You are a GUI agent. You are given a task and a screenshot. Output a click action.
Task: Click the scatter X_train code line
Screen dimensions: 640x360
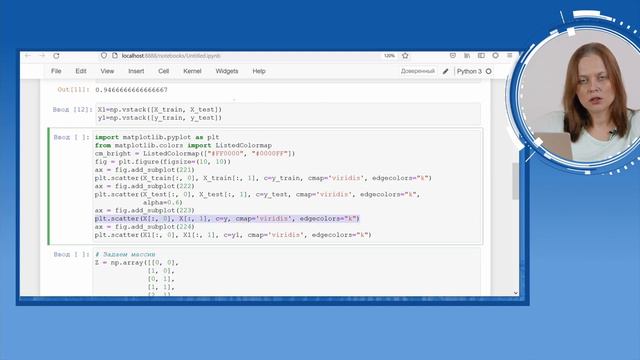click(x=263, y=178)
